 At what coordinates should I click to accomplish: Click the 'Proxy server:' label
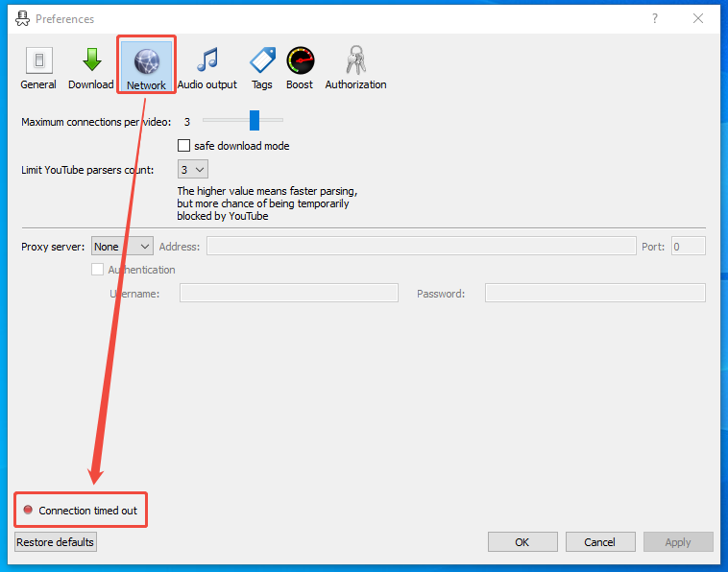coord(53,247)
